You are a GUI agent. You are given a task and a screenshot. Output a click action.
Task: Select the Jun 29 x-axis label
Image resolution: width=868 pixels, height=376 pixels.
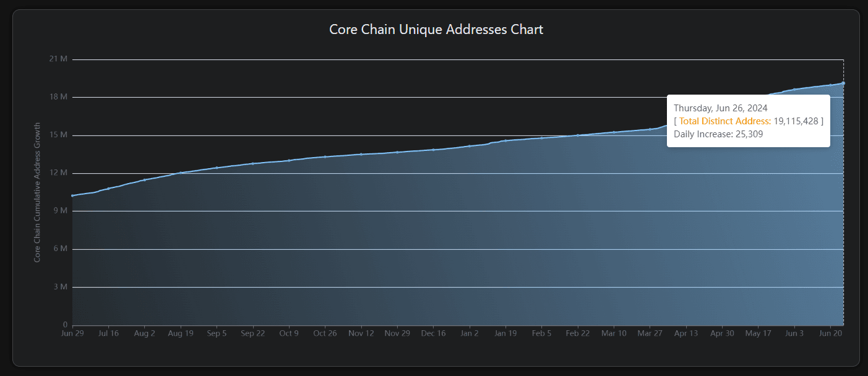72,333
